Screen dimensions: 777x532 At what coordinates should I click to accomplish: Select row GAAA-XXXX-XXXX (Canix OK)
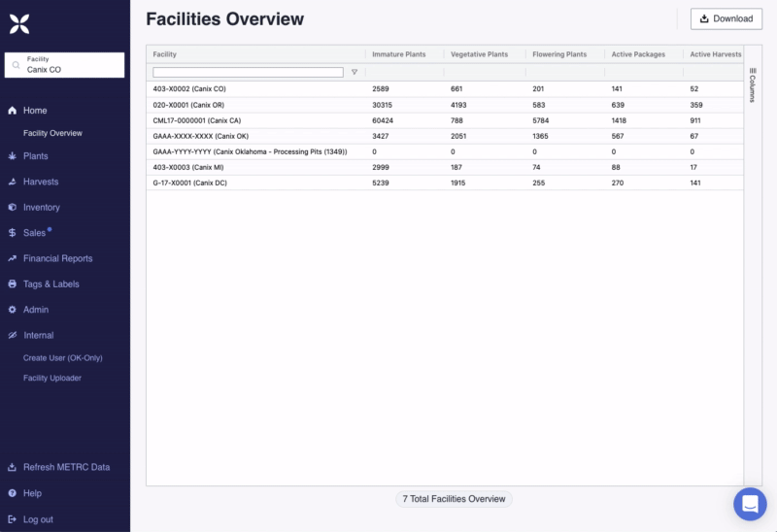(445, 136)
